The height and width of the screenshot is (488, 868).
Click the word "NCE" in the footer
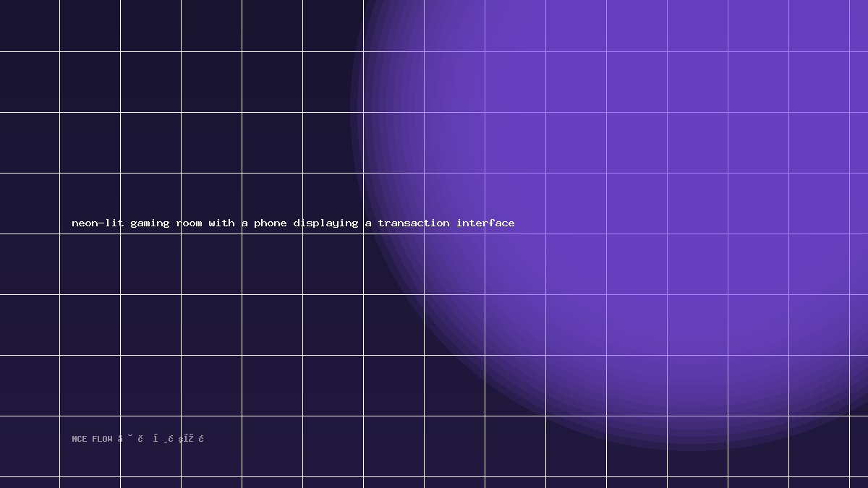79,439
